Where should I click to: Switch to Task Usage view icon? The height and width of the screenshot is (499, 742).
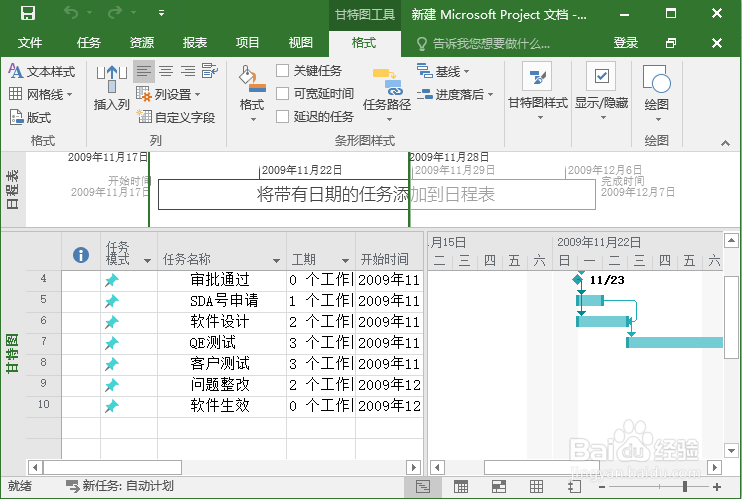pos(460,486)
